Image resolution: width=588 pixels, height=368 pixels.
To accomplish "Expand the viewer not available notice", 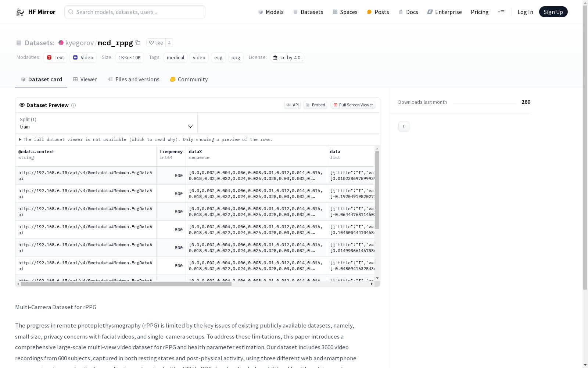I will 146,139.
